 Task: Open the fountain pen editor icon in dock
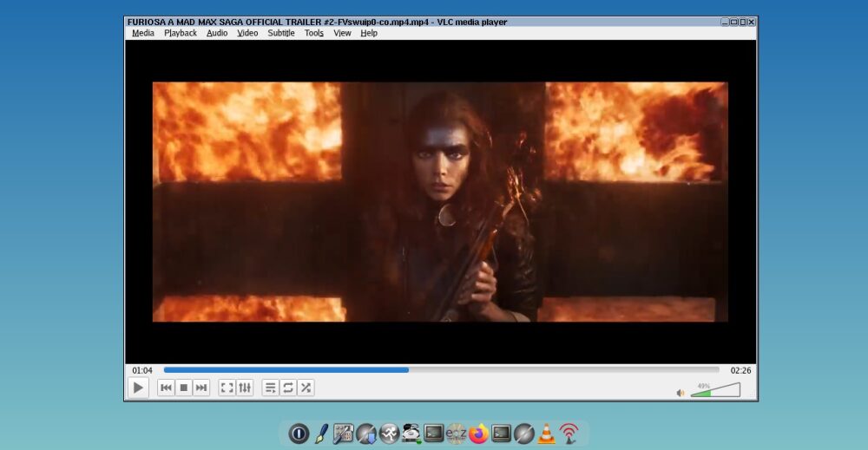(x=321, y=434)
